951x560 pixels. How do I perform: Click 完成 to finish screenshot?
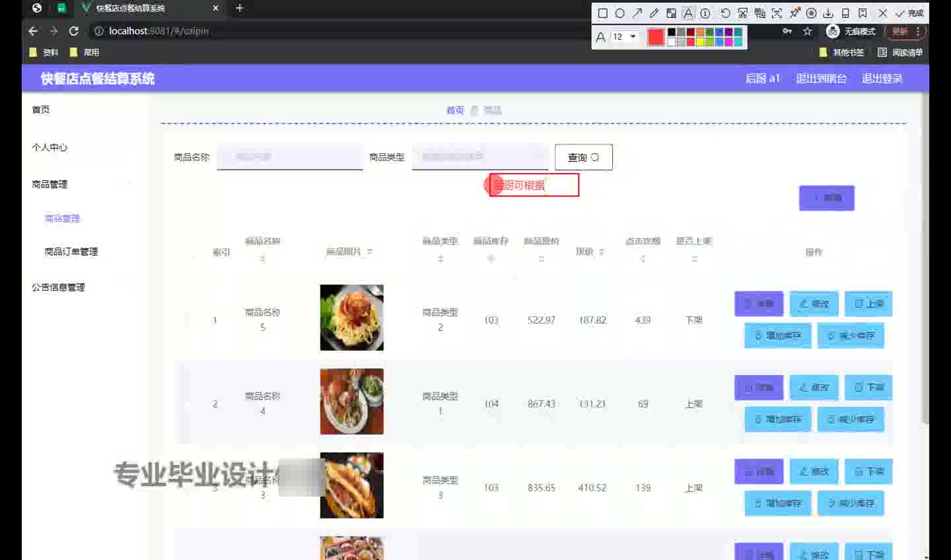tap(909, 13)
